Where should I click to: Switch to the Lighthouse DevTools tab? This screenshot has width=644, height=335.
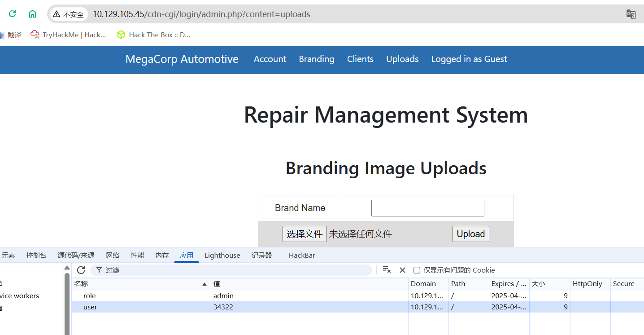pos(222,256)
